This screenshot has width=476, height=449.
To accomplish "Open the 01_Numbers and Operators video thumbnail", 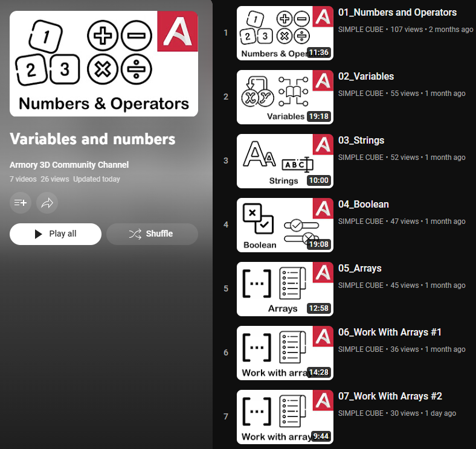I will pyautogui.click(x=285, y=33).
